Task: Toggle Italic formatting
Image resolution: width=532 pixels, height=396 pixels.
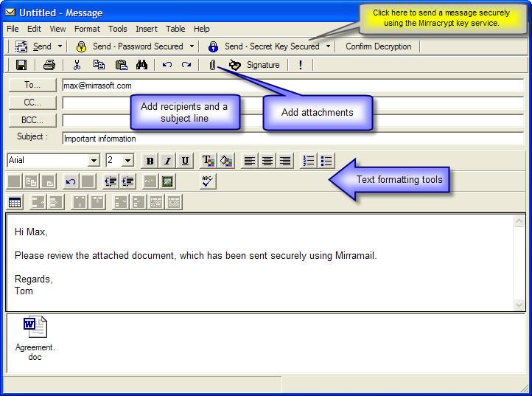Action: tap(167, 161)
